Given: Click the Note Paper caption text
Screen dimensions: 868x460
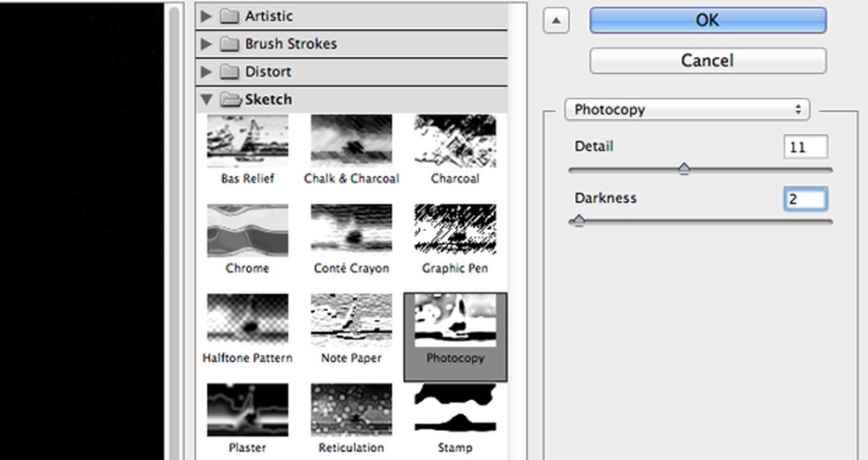Looking at the screenshot, I should coord(351,358).
